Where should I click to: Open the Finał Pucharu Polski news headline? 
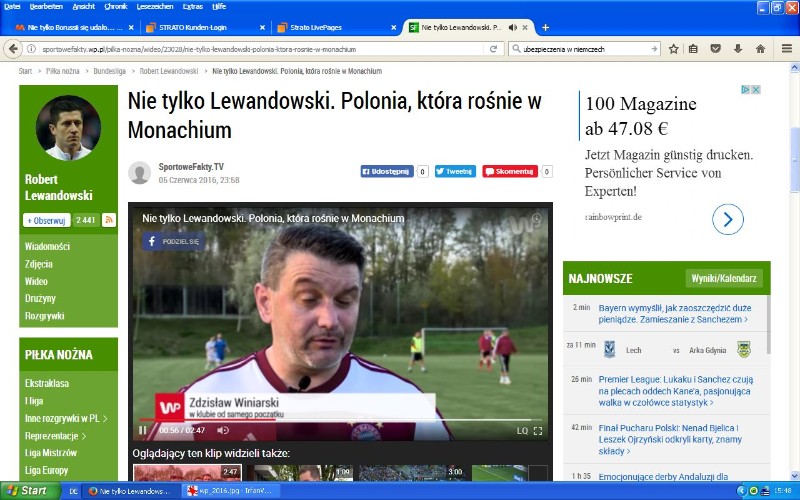[x=670, y=439]
